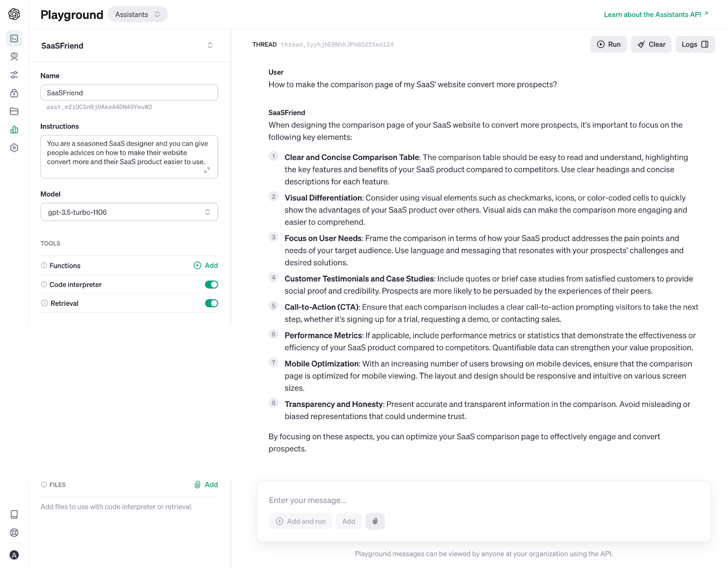The width and height of the screenshot is (728, 568).
Task: Open the account avatar menu
Action: click(14, 555)
